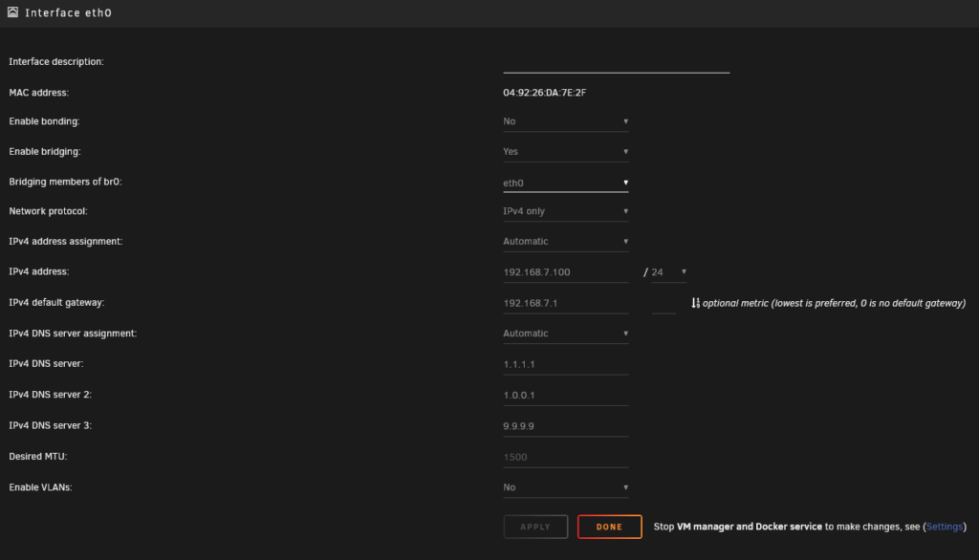Screen dimensions: 979x560
Task: Open IPv4 address assignment dropdown
Action: 566,241
